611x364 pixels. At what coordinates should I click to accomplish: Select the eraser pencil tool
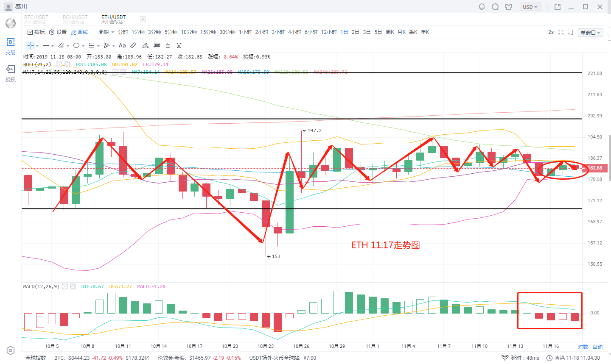145,45
